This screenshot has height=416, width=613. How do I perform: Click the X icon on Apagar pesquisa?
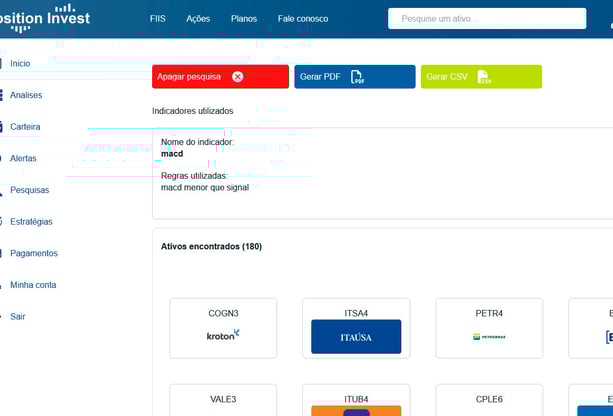(237, 77)
